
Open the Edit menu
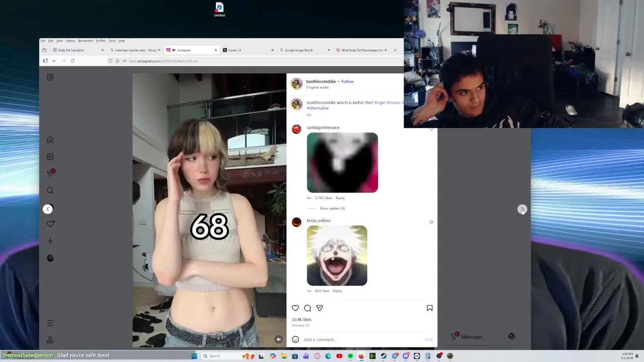point(51,41)
